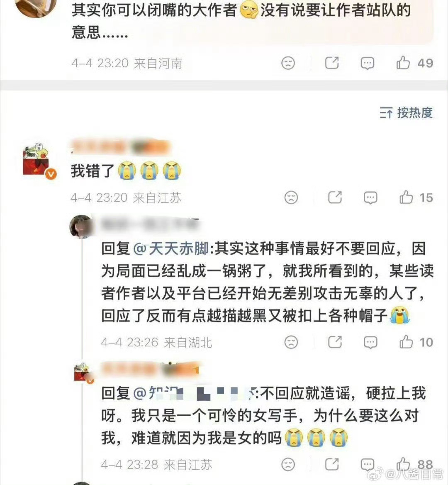
Task: Comment on the Hubei reply via bubble icon
Action: point(370,343)
